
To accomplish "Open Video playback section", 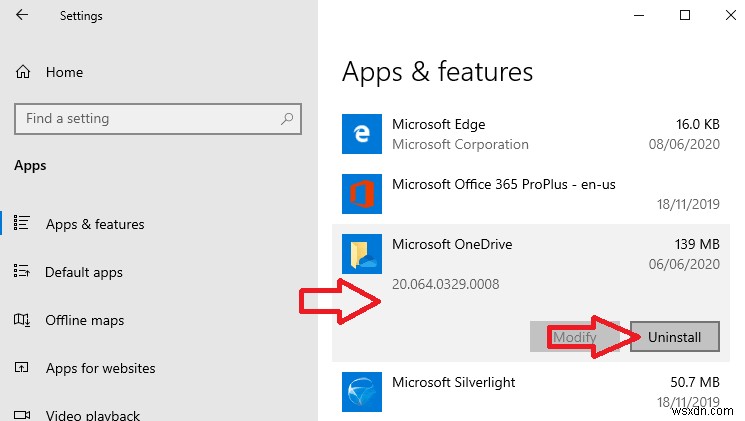I will pyautogui.click(x=93, y=415).
